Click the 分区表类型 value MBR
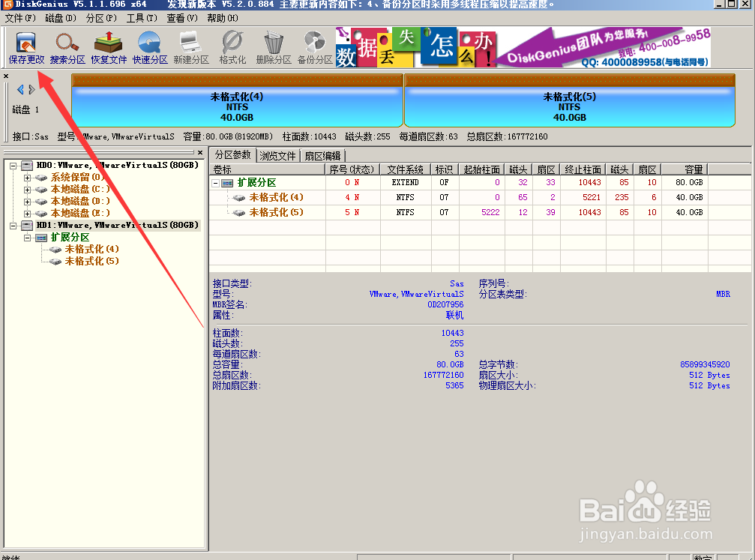 point(723,294)
